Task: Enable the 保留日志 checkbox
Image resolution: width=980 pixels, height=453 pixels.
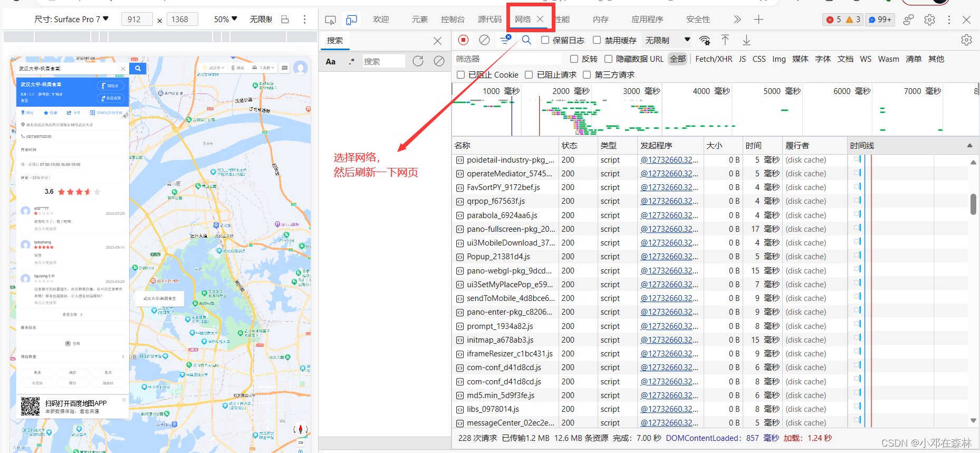Action: [545, 40]
